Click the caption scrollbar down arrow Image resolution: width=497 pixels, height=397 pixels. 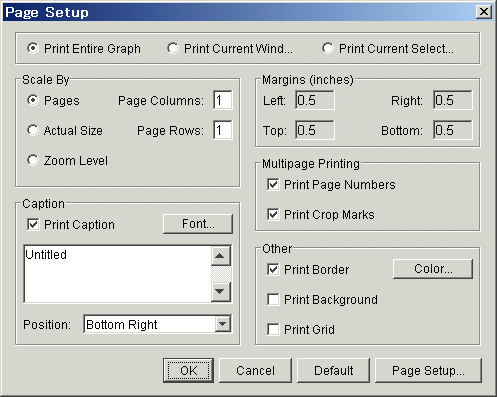(x=220, y=291)
